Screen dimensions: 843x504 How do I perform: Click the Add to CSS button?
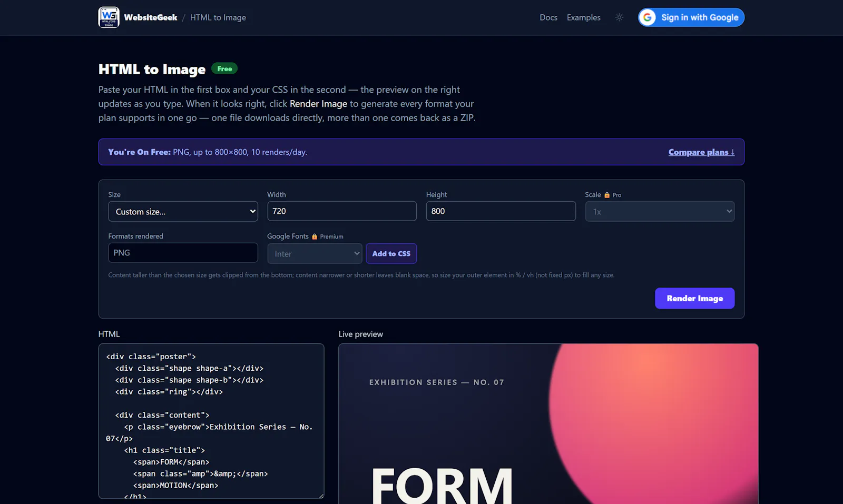point(391,253)
